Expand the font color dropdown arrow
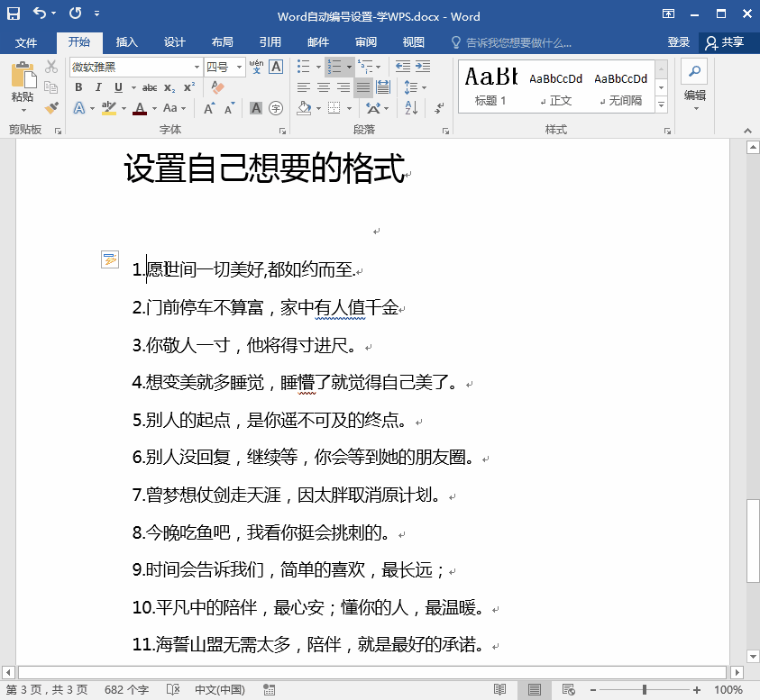760x700 pixels. (x=153, y=108)
